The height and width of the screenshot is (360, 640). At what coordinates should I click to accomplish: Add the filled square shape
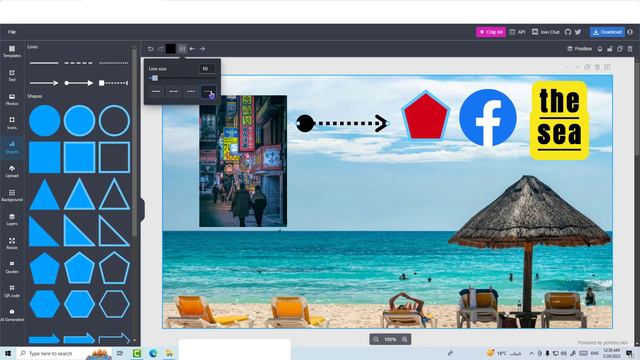(44, 157)
